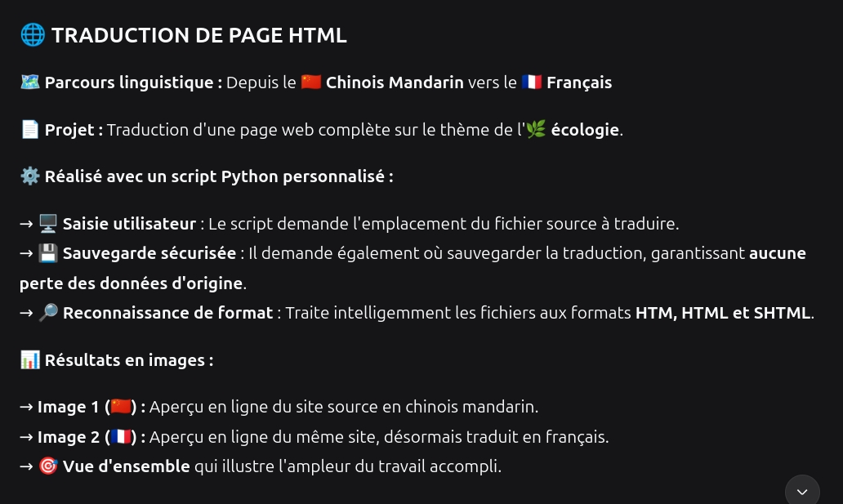Click the French flag in Image 2 label
Image resolution: width=843 pixels, height=504 pixels.
(121, 437)
